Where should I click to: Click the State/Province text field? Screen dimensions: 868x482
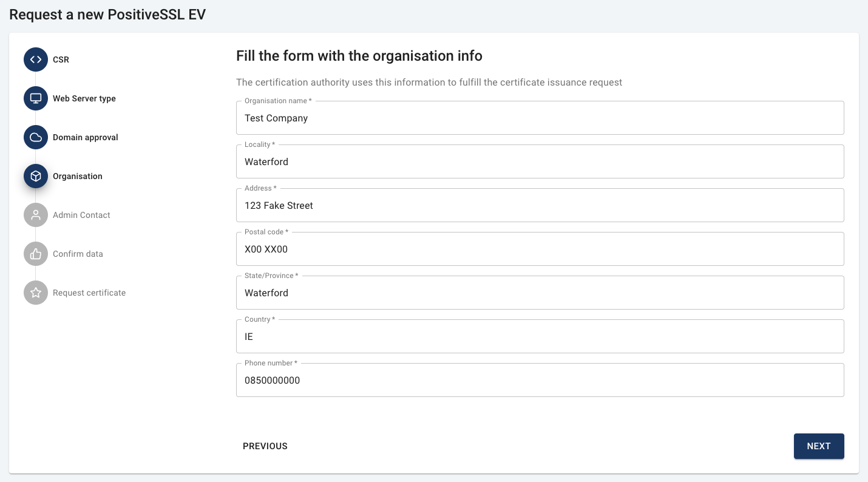540,293
